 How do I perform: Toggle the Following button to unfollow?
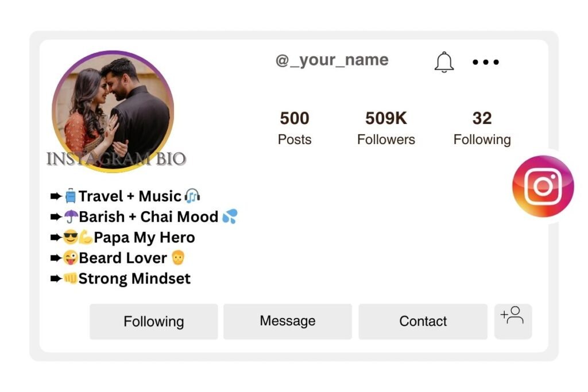(x=153, y=321)
